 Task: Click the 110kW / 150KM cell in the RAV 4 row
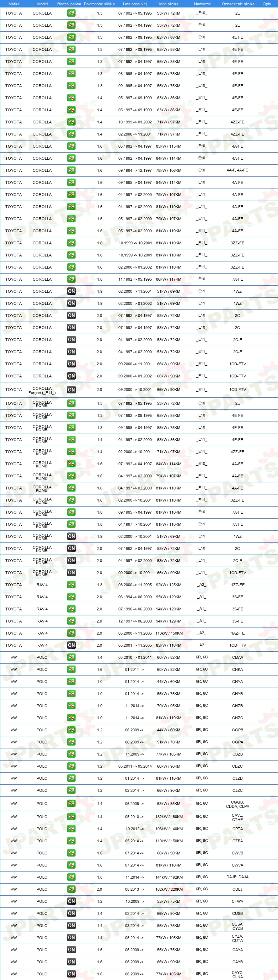[169, 633]
